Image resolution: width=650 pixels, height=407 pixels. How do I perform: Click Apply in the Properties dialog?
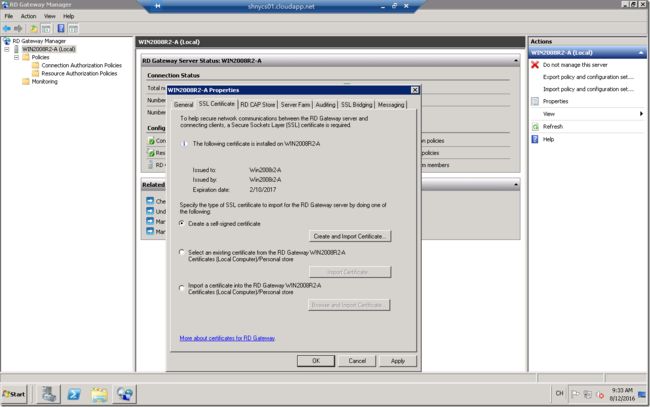(398, 361)
